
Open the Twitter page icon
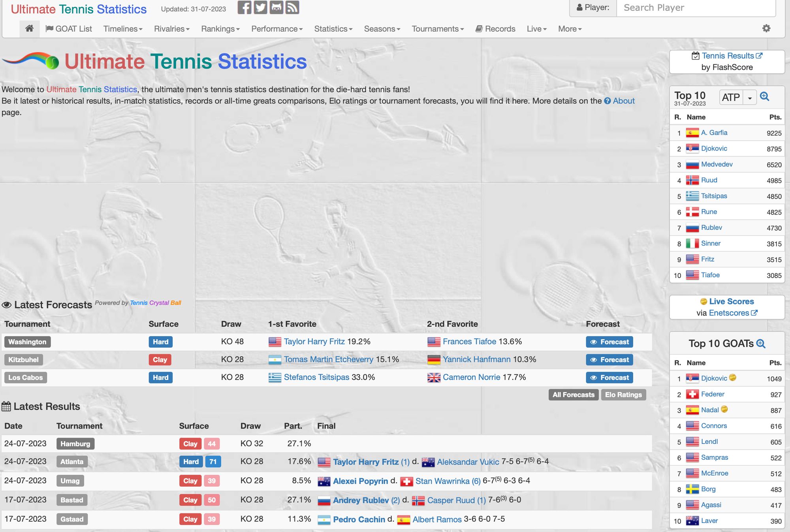tap(260, 8)
